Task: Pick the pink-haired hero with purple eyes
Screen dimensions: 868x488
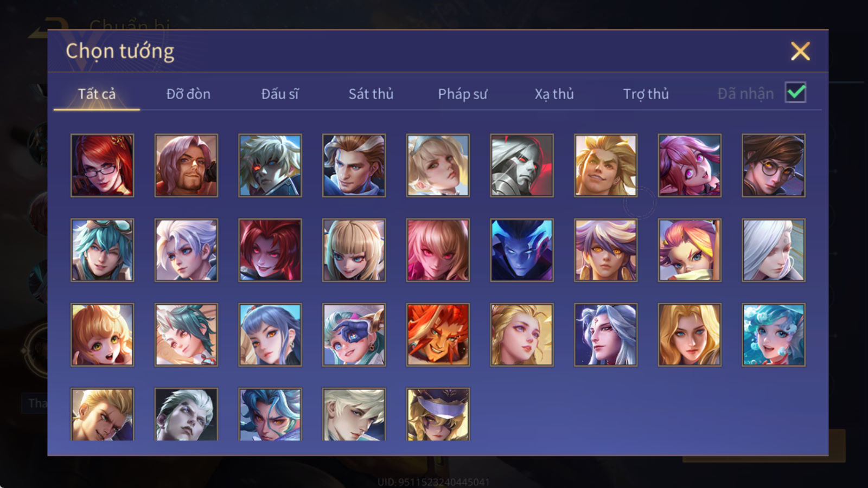Action: point(690,165)
